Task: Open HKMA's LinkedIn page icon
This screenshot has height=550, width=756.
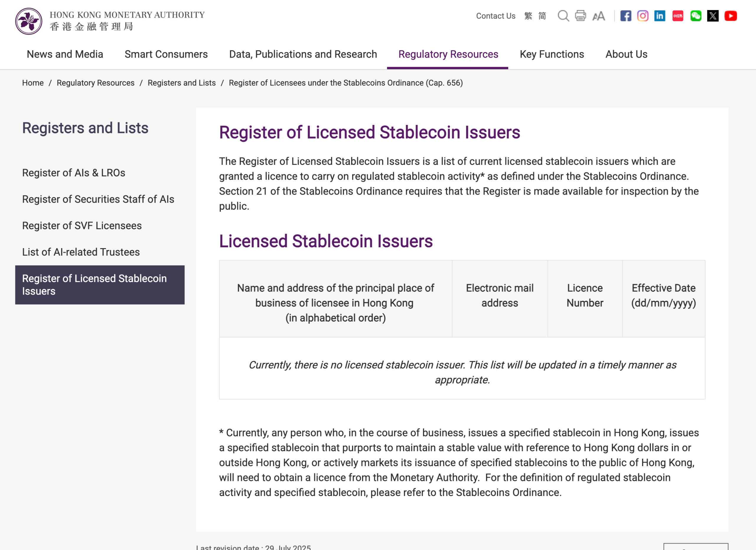Action: click(x=660, y=16)
